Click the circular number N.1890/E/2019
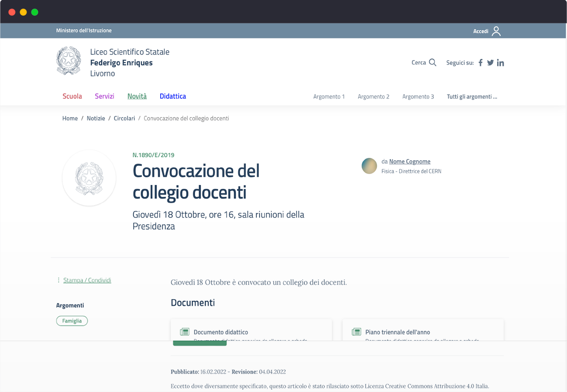Screen dimensions: 567x392 [x=153, y=155]
